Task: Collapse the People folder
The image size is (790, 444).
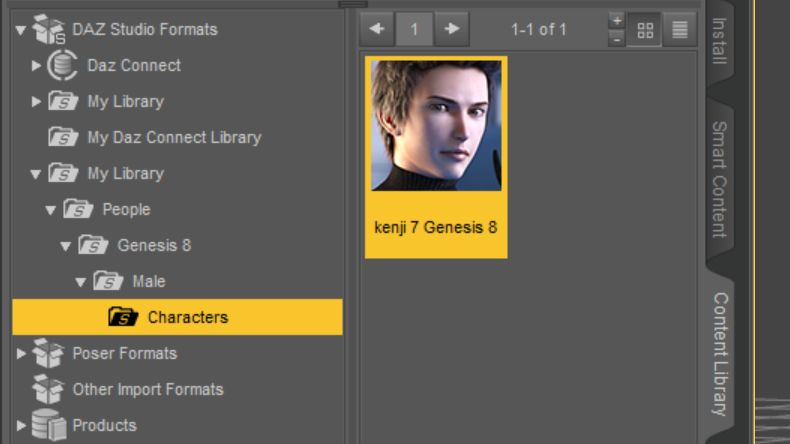Action: click(x=50, y=210)
